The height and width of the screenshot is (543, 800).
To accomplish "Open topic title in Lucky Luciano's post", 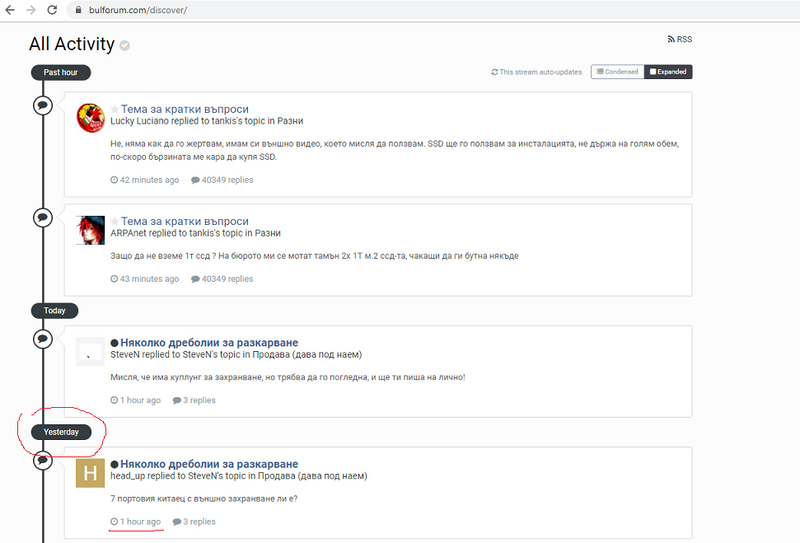I will pos(185,109).
